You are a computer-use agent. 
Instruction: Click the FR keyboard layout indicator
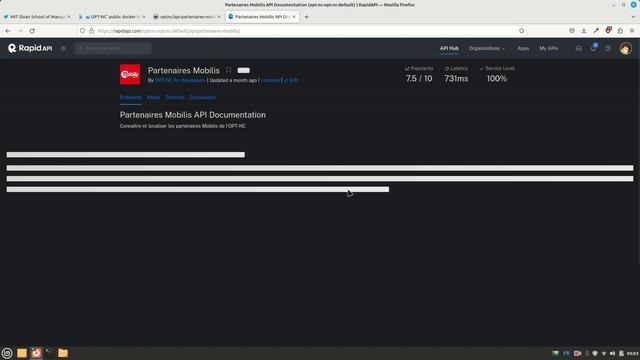tap(566, 353)
